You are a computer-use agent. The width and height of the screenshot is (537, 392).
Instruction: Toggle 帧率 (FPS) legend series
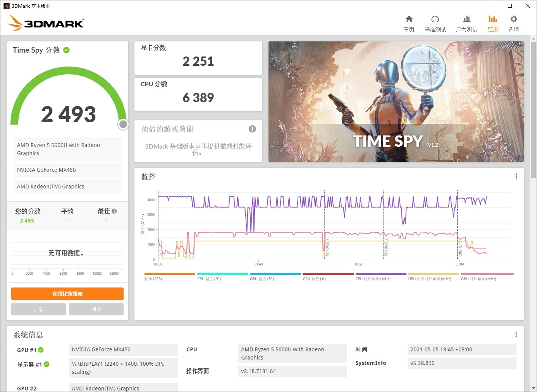tap(170, 276)
